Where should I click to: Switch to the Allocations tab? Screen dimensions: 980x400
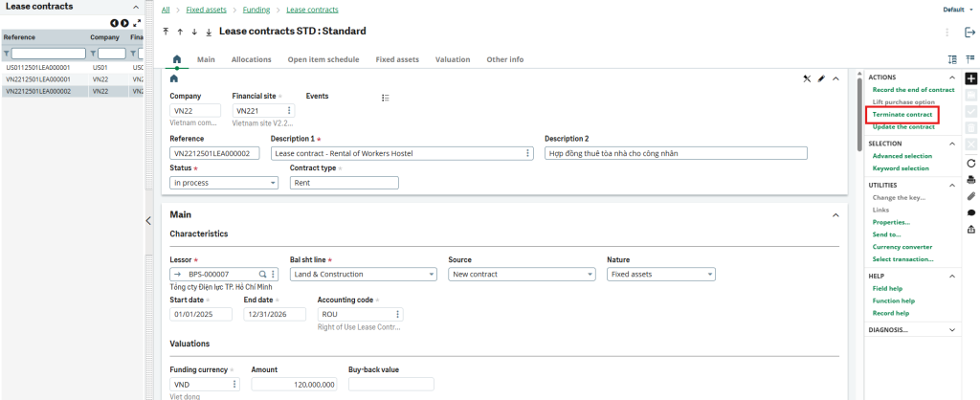pos(251,59)
